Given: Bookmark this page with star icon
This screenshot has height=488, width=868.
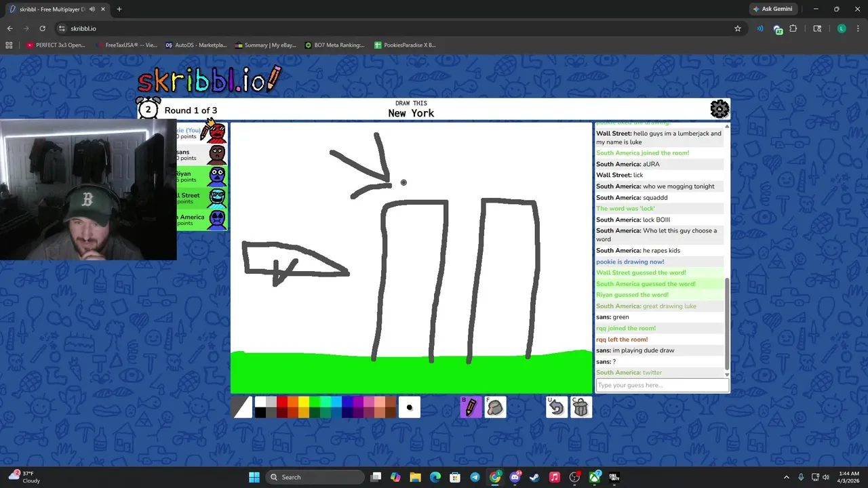Looking at the screenshot, I should tap(738, 28).
